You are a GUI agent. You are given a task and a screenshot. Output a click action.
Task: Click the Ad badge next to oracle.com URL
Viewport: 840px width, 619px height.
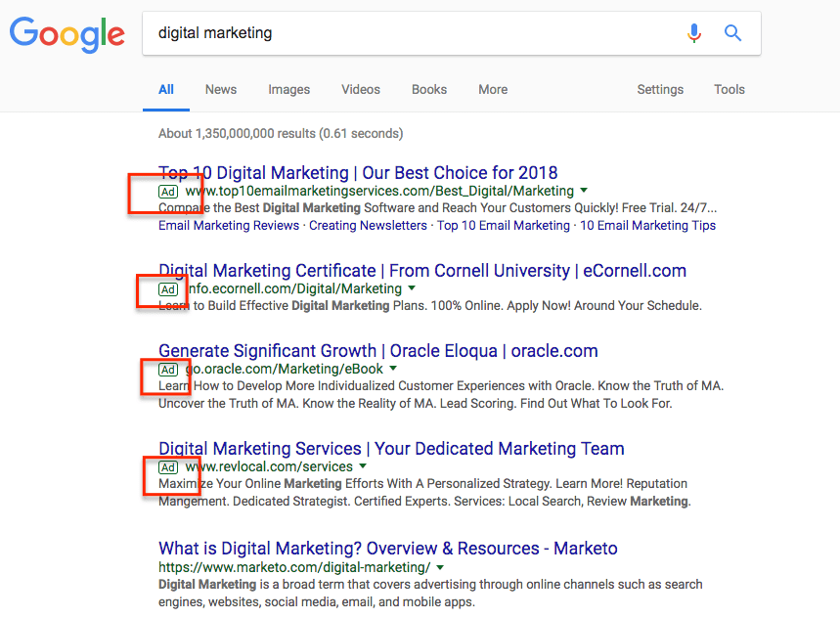click(168, 370)
